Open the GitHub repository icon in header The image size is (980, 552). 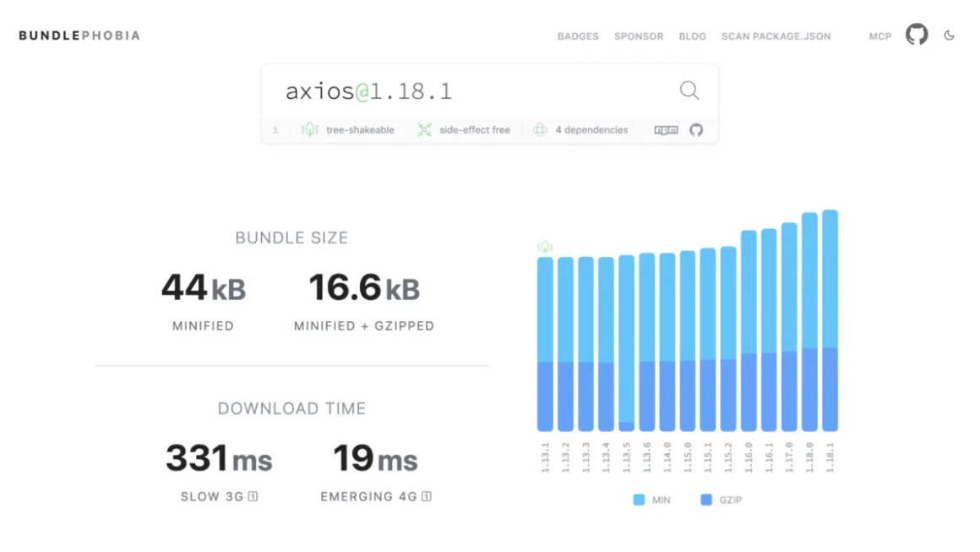[917, 35]
